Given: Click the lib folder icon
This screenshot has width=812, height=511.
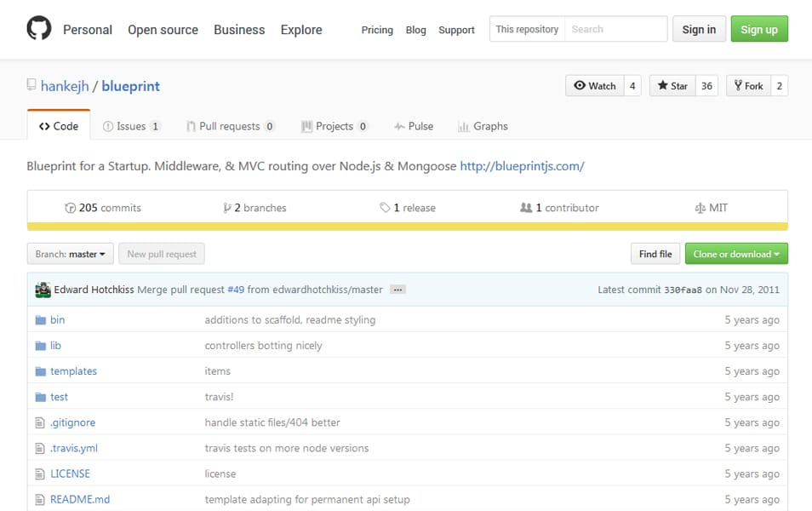Looking at the screenshot, I should pos(40,346).
